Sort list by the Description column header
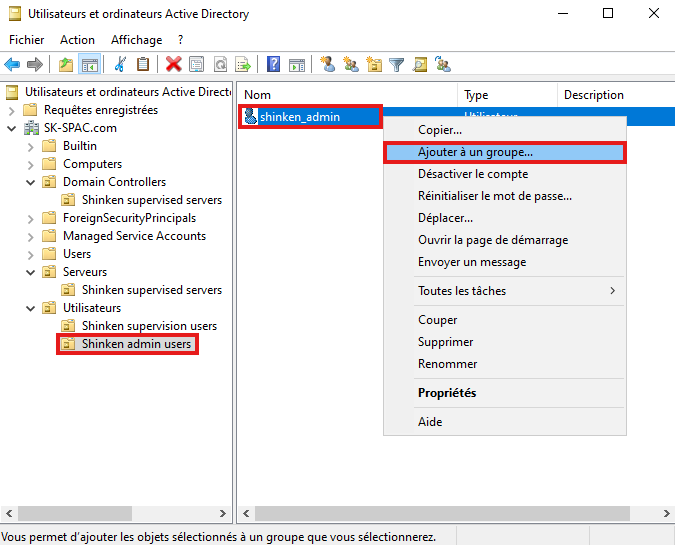 [593, 95]
